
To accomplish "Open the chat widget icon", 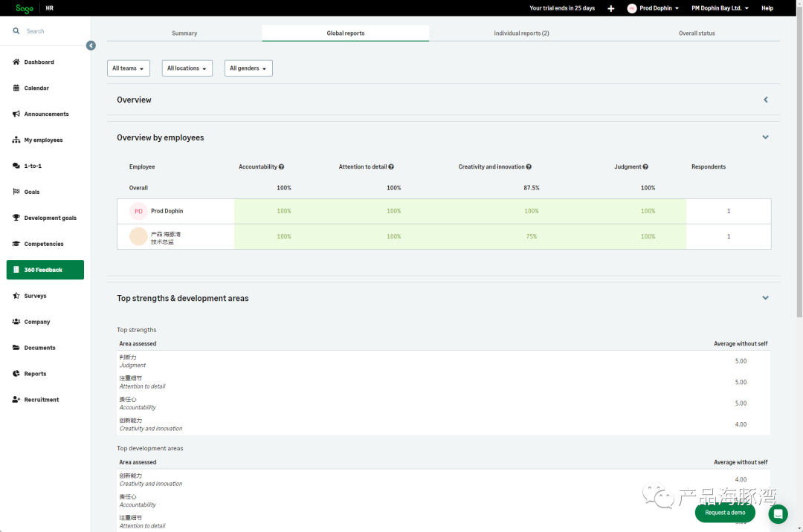I will click(778, 513).
